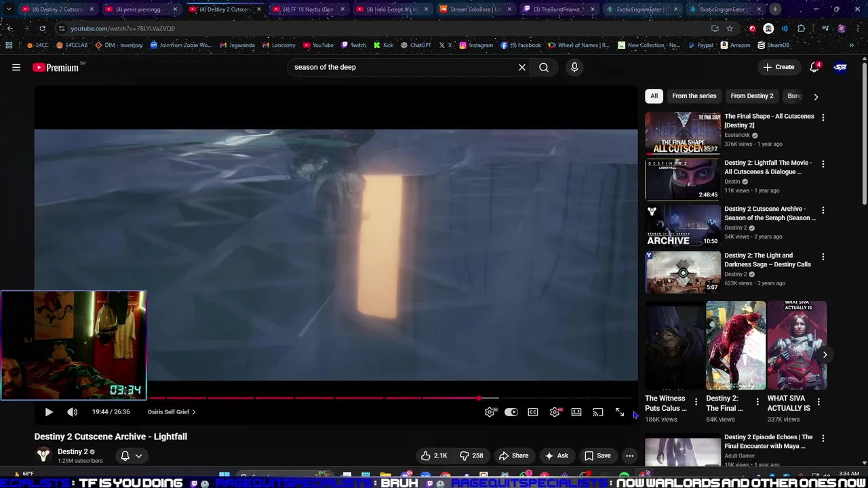Switch to theater mode

pos(576,412)
